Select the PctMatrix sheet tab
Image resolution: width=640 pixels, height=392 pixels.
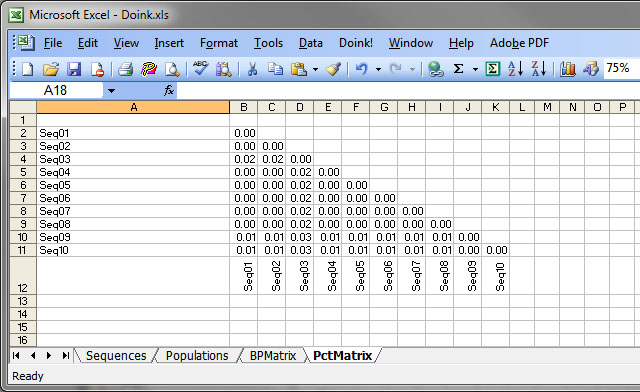tap(342, 356)
